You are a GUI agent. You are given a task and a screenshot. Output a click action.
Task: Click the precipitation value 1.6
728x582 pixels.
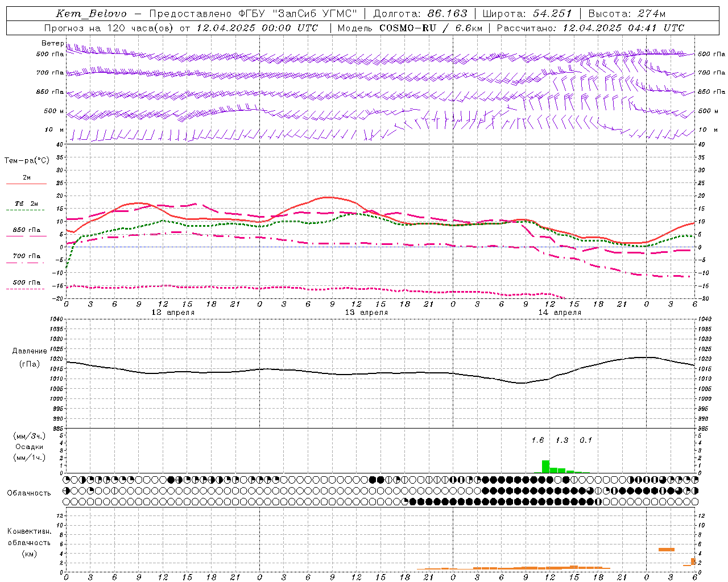(x=537, y=440)
